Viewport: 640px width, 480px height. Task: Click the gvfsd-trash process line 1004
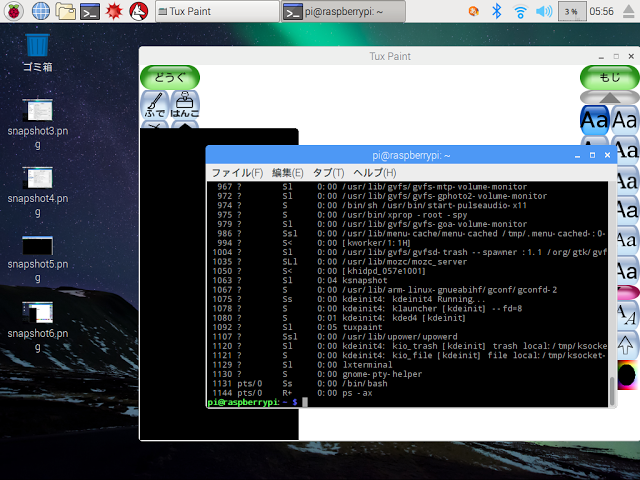407,252
